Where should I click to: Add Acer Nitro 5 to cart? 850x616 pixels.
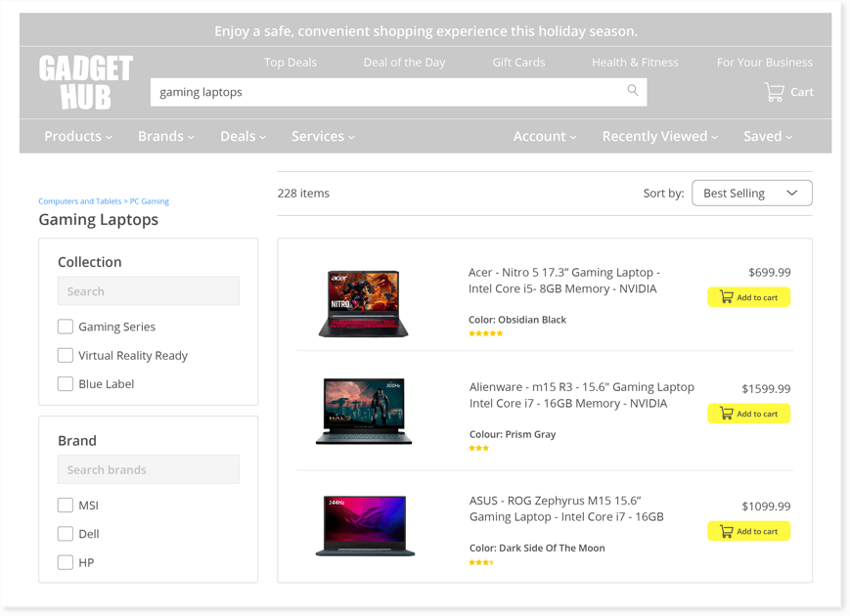(748, 297)
